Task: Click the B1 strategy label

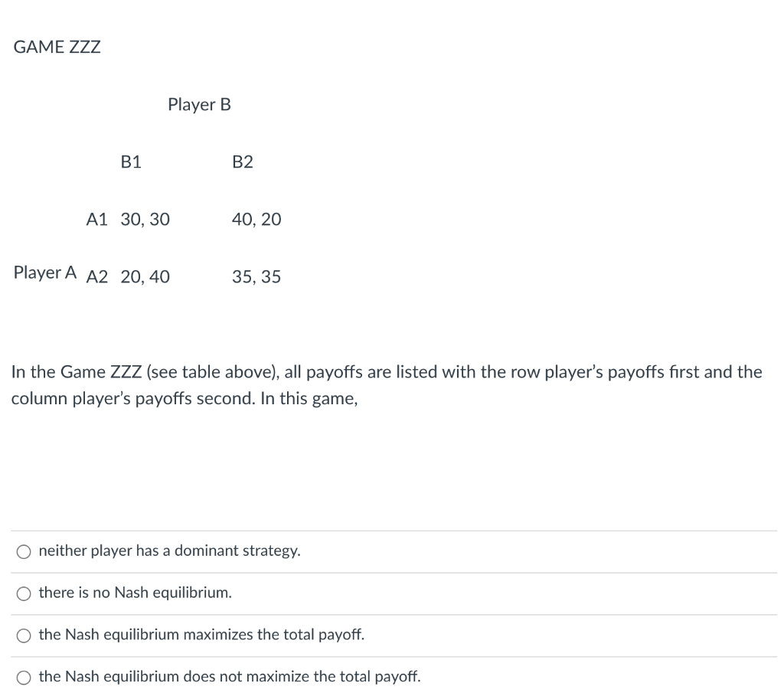Action: [x=131, y=162]
